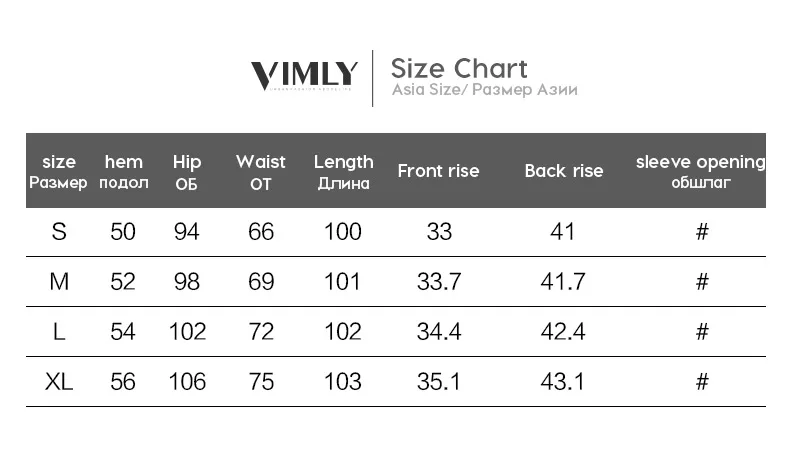Viewport: 790px width, 450px height.
Task: Click waist value 69 in M row
Action: 261,282
